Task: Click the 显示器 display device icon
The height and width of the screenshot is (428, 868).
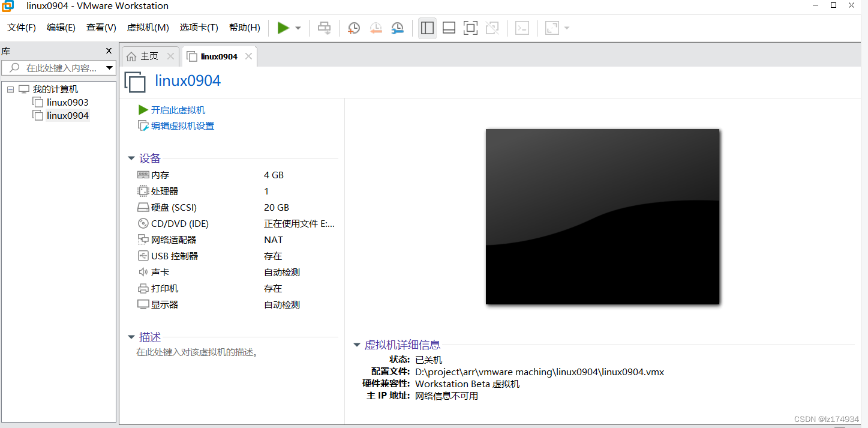Action: click(143, 304)
